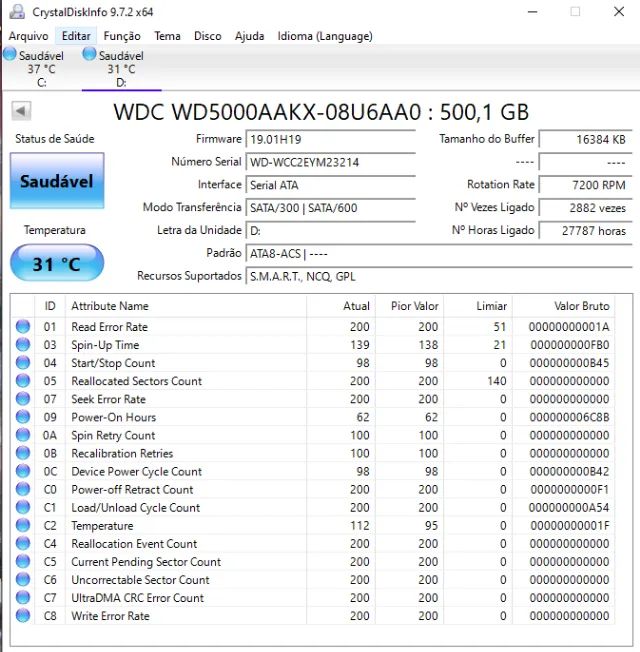Screen dimensions: 640x652
Task: Click the Pior Valor column header
Action: click(x=409, y=306)
